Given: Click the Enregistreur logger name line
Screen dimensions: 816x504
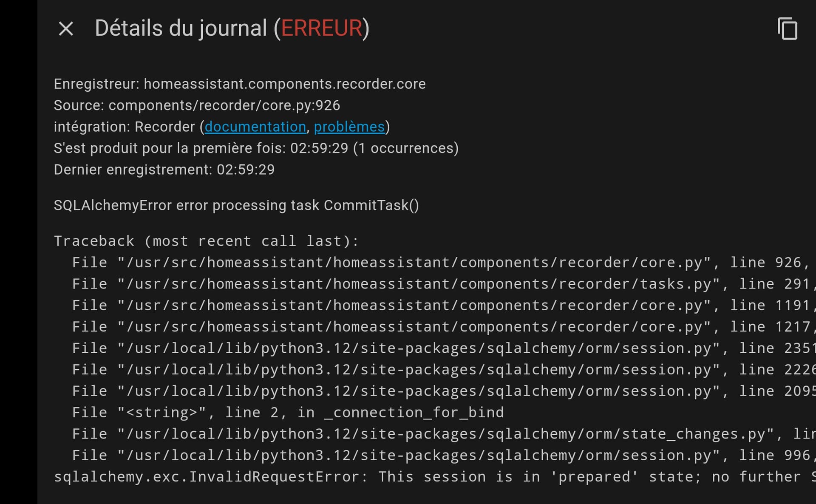Looking at the screenshot, I should pos(240,84).
